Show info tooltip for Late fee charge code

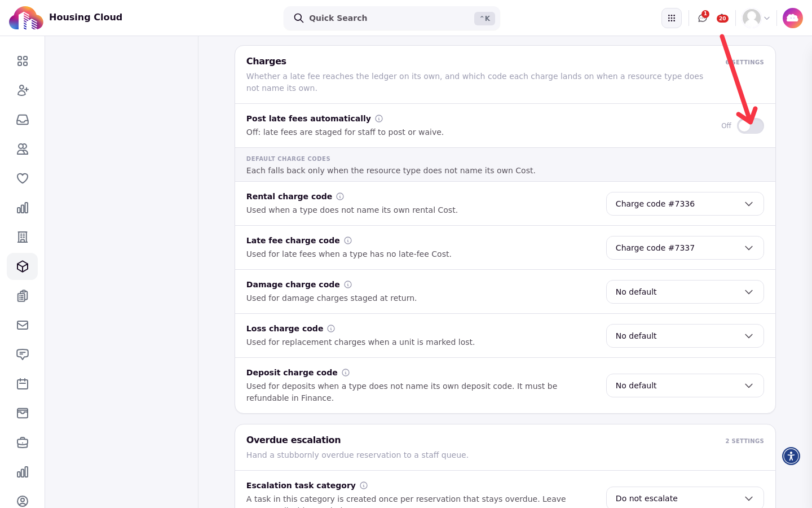click(x=348, y=240)
